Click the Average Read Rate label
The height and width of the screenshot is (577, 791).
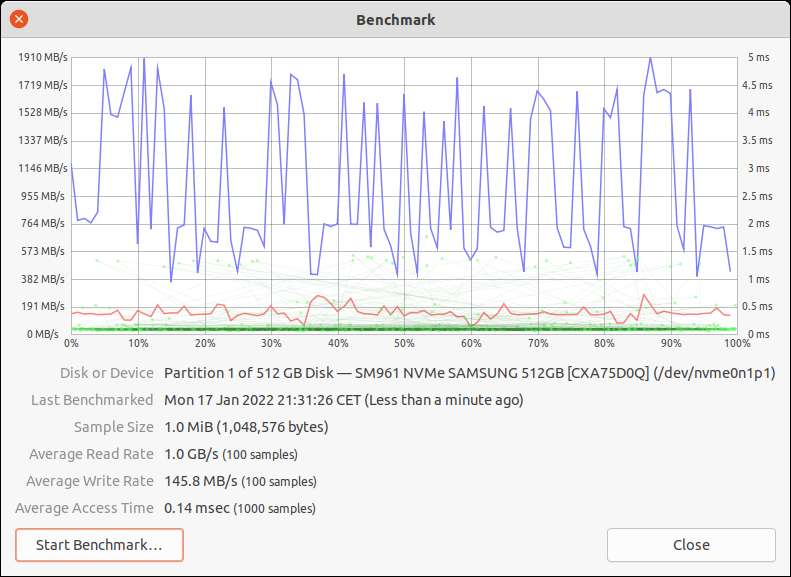pyautogui.click(x=91, y=454)
